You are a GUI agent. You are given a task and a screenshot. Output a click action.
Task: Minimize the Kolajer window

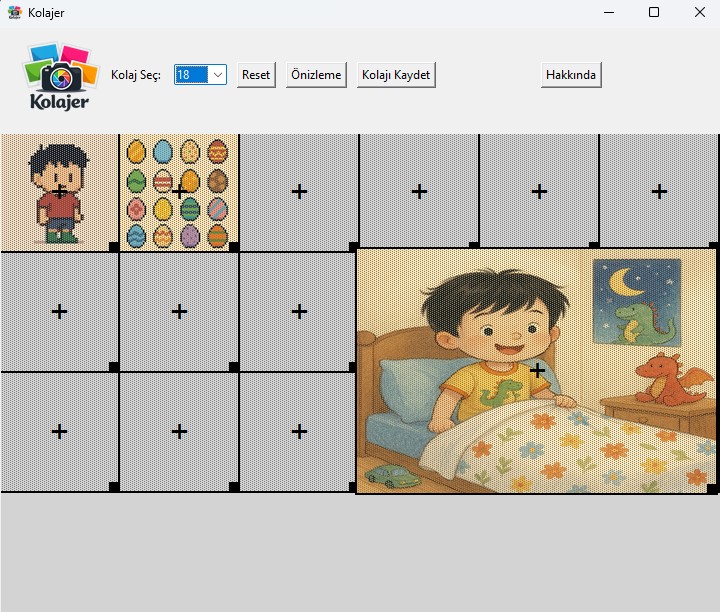click(609, 12)
